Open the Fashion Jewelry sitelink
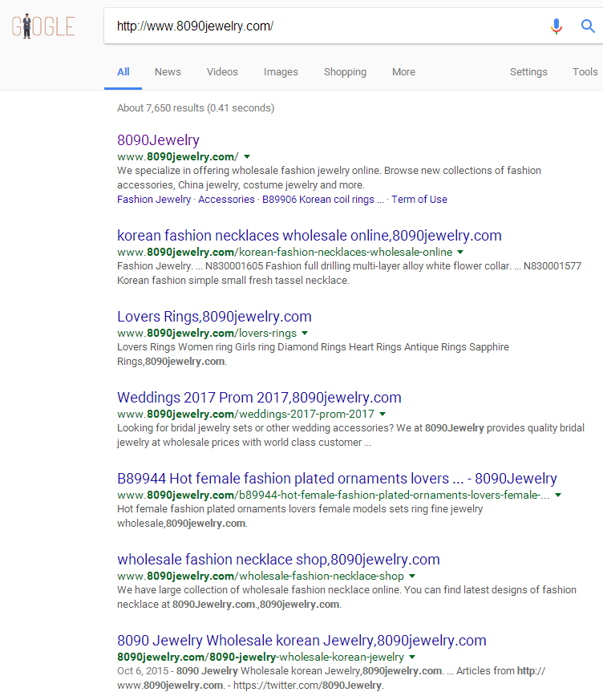The height and width of the screenshot is (700, 603). [154, 200]
